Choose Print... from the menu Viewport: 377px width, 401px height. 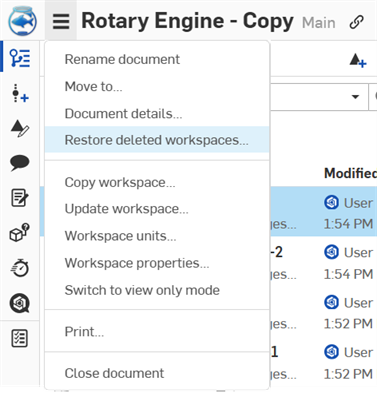click(157, 332)
